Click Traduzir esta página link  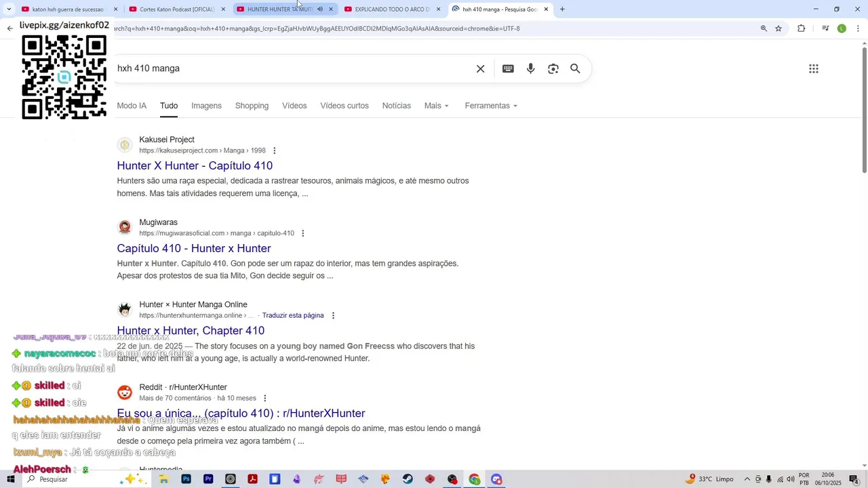(293, 316)
